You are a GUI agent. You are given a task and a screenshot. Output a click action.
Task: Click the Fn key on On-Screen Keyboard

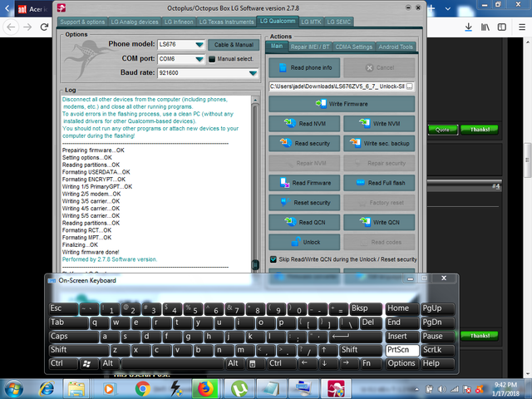(371, 364)
